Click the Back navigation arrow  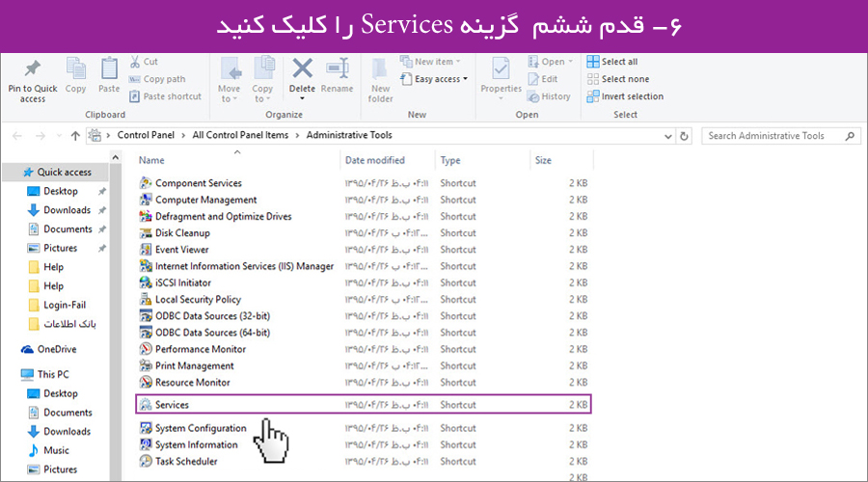point(17,136)
